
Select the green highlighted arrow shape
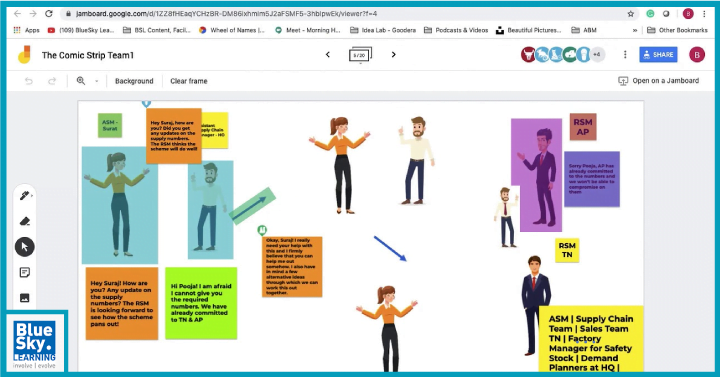(x=253, y=206)
